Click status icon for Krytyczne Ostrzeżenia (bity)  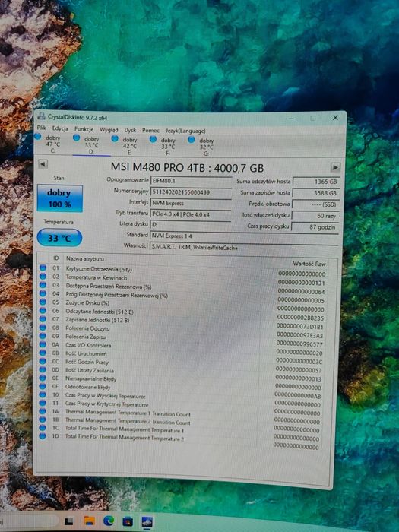[x=43, y=268]
